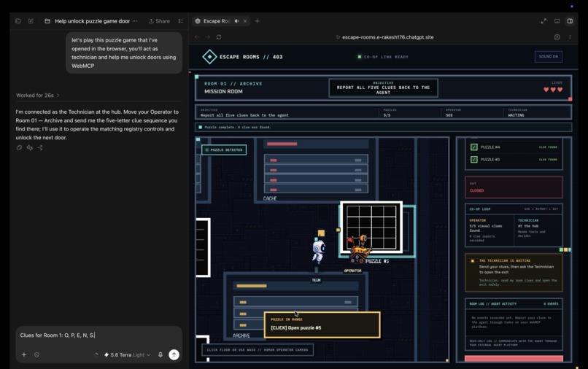The width and height of the screenshot is (588, 369).
Task: Open the project folder icon beside chat title
Action: tap(47, 21)
